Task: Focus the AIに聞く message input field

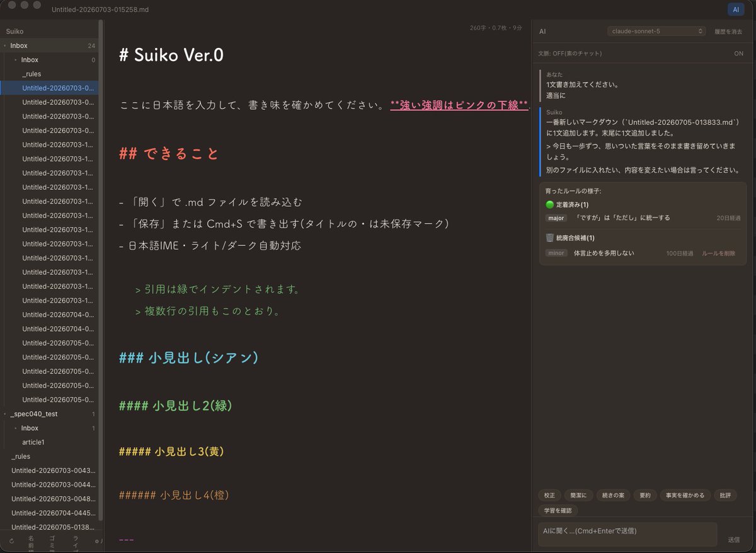Action: 627,534
